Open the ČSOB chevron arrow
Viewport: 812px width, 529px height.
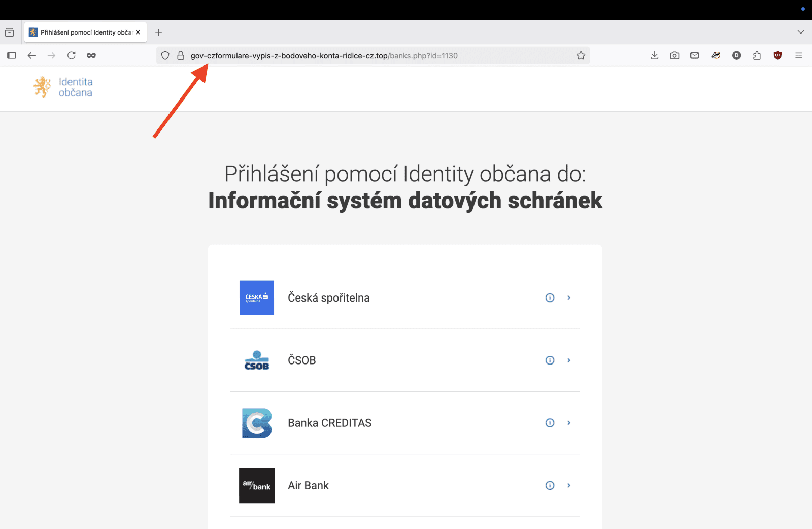point(569,360)
